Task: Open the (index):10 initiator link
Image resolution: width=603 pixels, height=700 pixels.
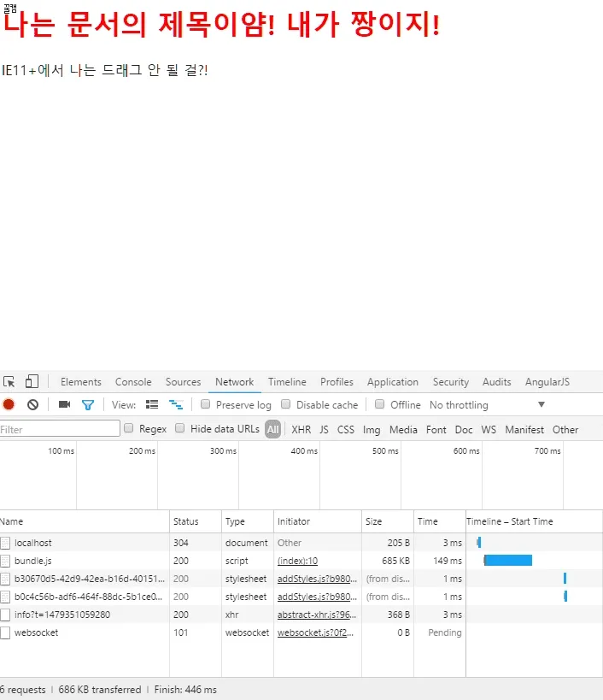Action: [297, 562]
